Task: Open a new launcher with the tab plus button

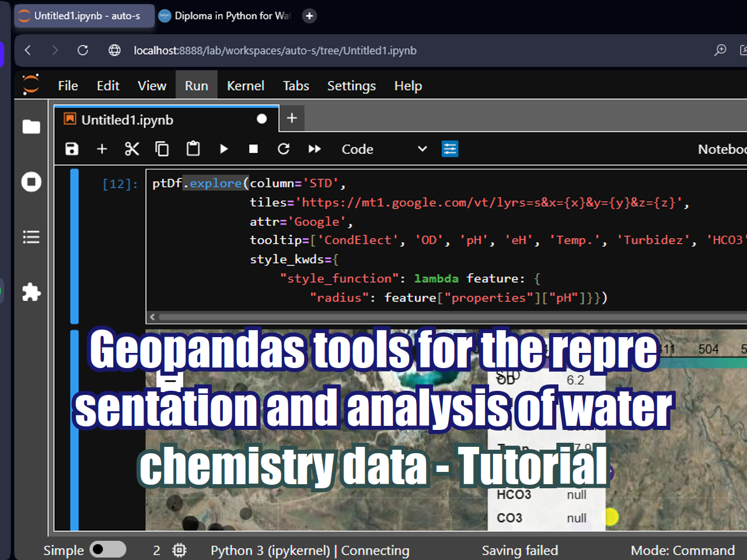Action: [x=292, y=118]
